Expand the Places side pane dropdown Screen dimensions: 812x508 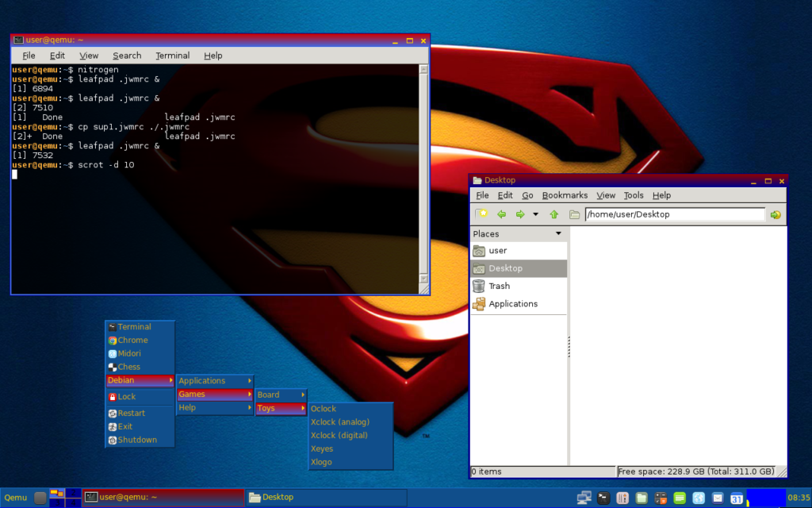click(x=558, y=234)
